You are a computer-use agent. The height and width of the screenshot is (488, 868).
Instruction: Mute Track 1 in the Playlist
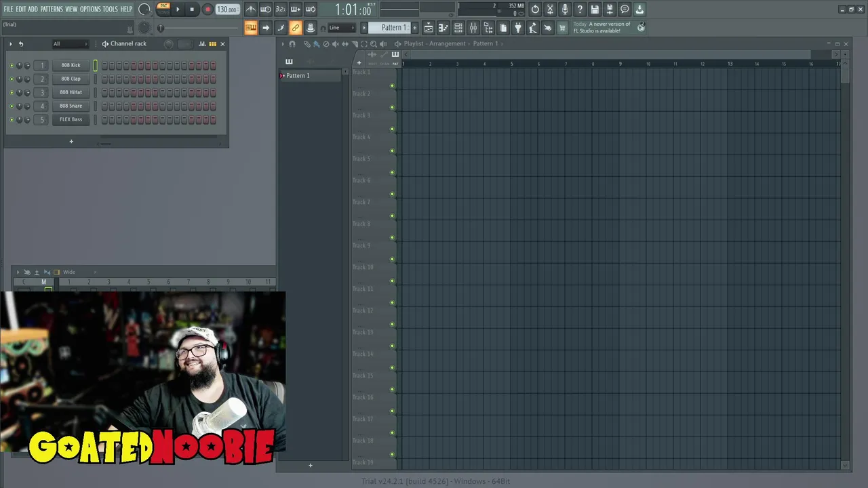pyautogui.click(x=392, y=85)
